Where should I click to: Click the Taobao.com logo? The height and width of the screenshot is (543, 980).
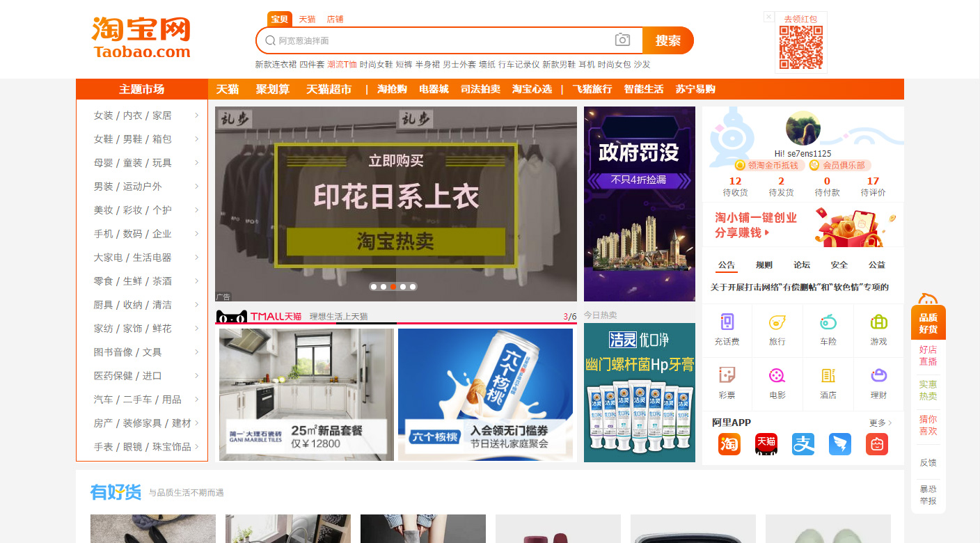[x=141, y=37]
